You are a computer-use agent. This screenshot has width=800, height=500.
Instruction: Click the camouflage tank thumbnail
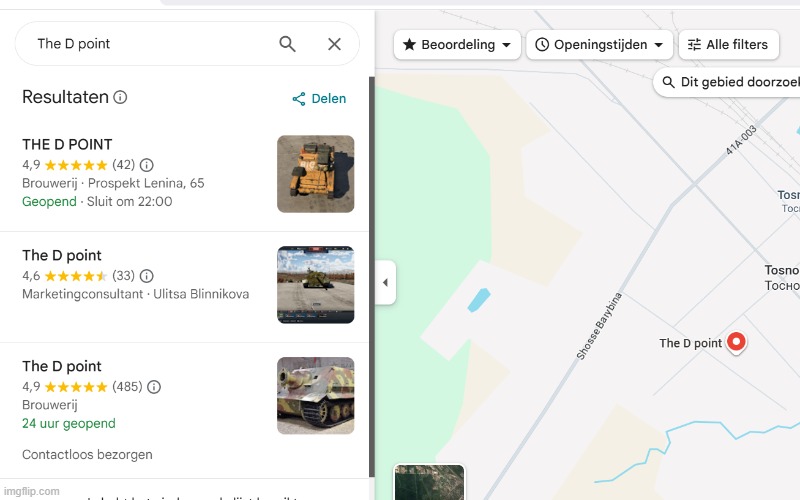(315, 396)
